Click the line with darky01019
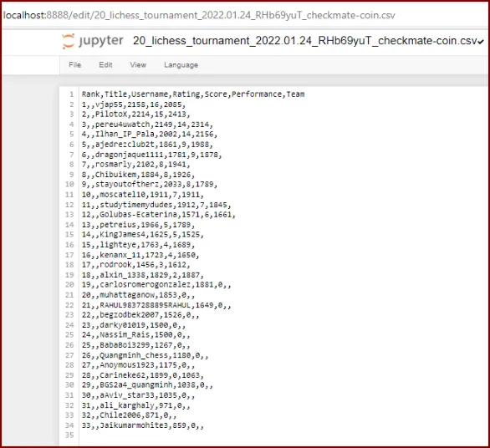This screenshot has height=448, width=490. tap(134, 325)
